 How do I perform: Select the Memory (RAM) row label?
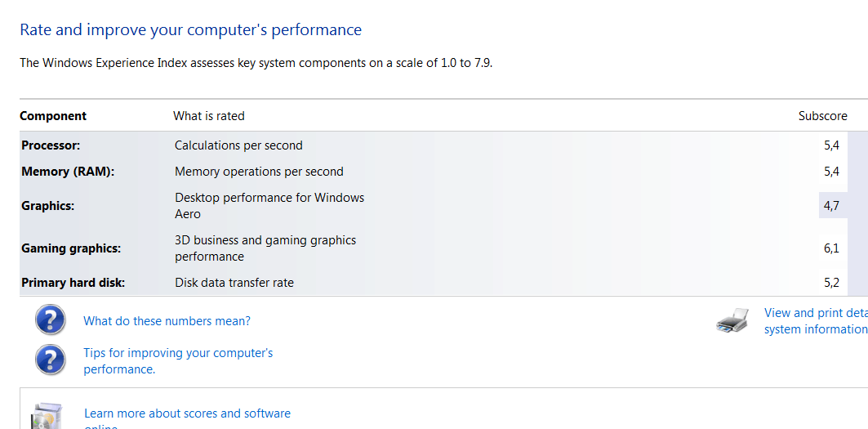coord(68,172)
